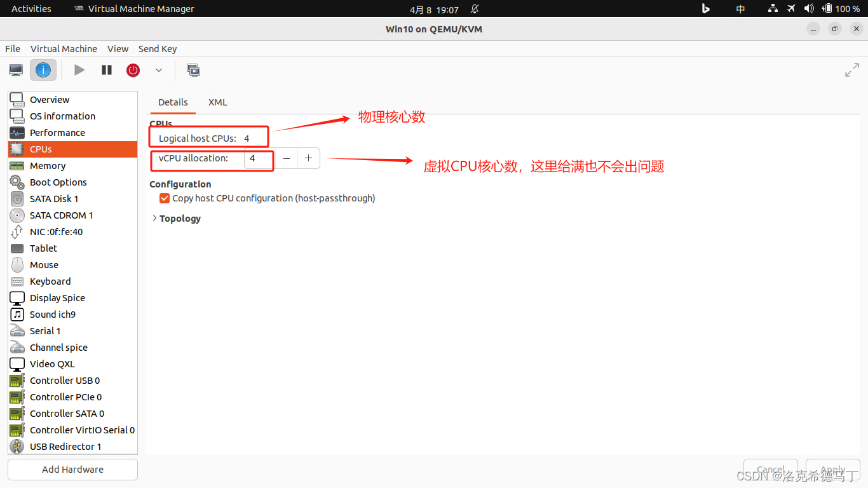The height and width of the screenshot is (488, 868).
Task: Open Display Spice settings
Action: [72, 298]
